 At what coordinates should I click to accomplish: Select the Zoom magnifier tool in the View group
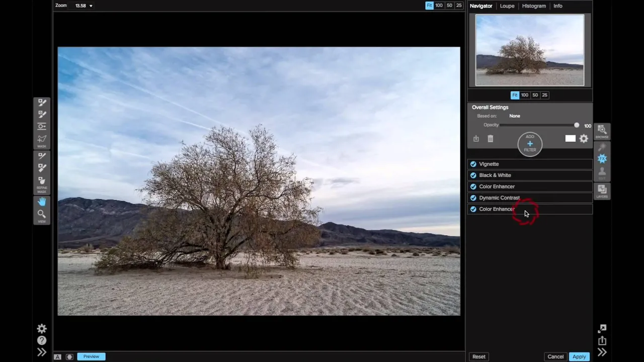pyautogui.click(x=42, y=214)
